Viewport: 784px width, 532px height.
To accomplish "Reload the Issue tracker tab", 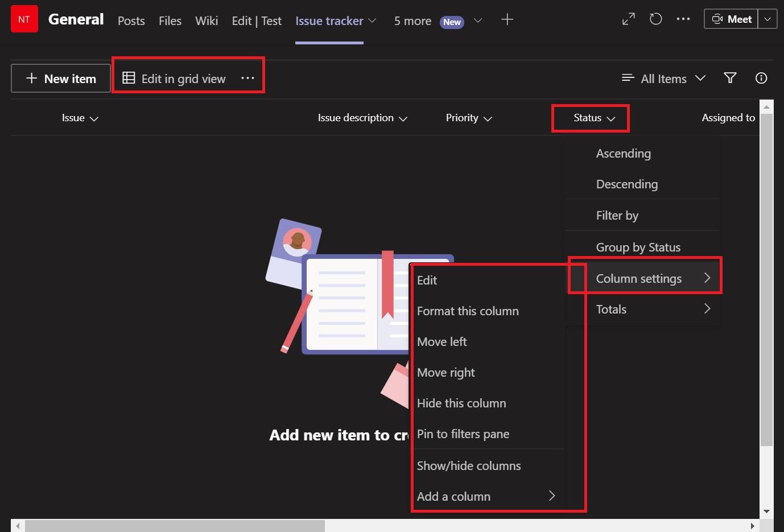I will click(x=655, y=19).
